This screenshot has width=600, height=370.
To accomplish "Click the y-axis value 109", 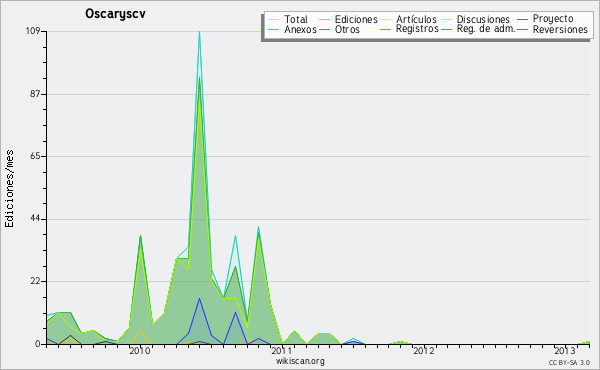I will (33, 31).
